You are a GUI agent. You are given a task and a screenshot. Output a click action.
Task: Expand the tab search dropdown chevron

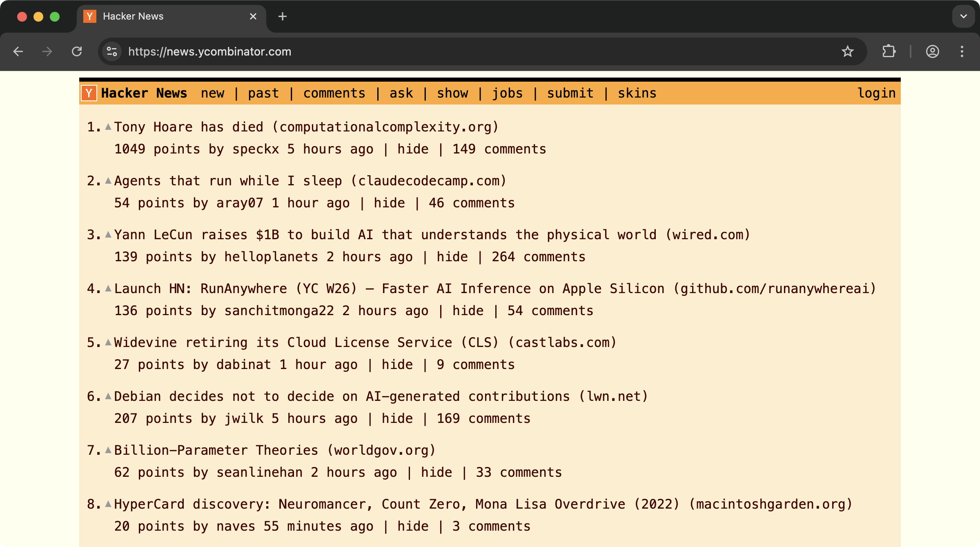coord(963,16)
